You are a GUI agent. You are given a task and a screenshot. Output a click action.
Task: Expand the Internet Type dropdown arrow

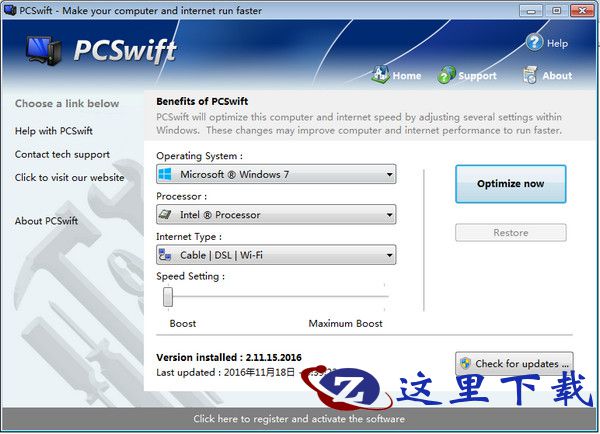389,255
